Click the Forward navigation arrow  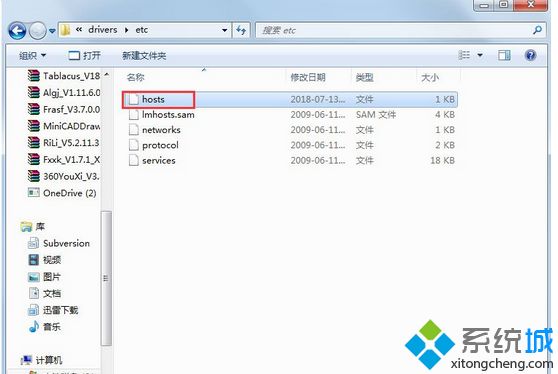point(37,31)
